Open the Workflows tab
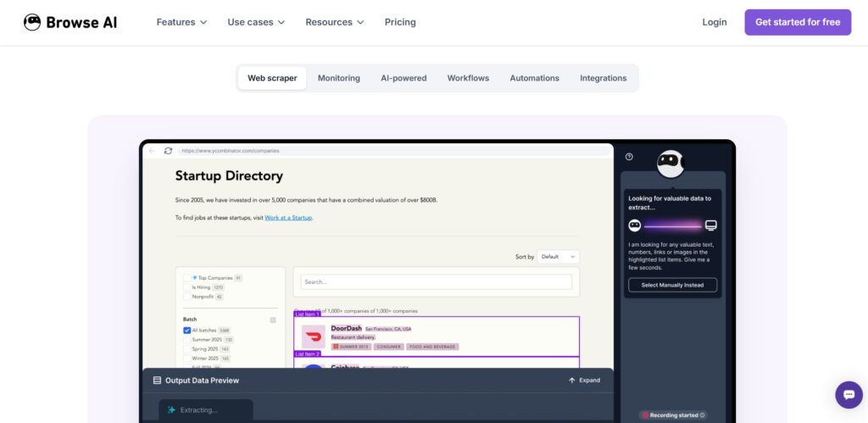Screen dimensions: 868x423 coord(468,78)
